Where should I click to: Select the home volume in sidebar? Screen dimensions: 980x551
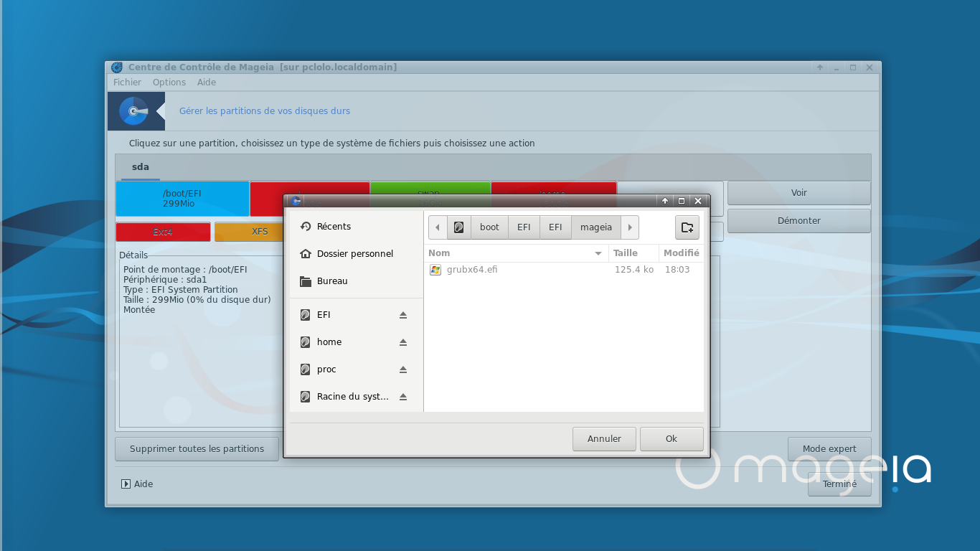355,342
